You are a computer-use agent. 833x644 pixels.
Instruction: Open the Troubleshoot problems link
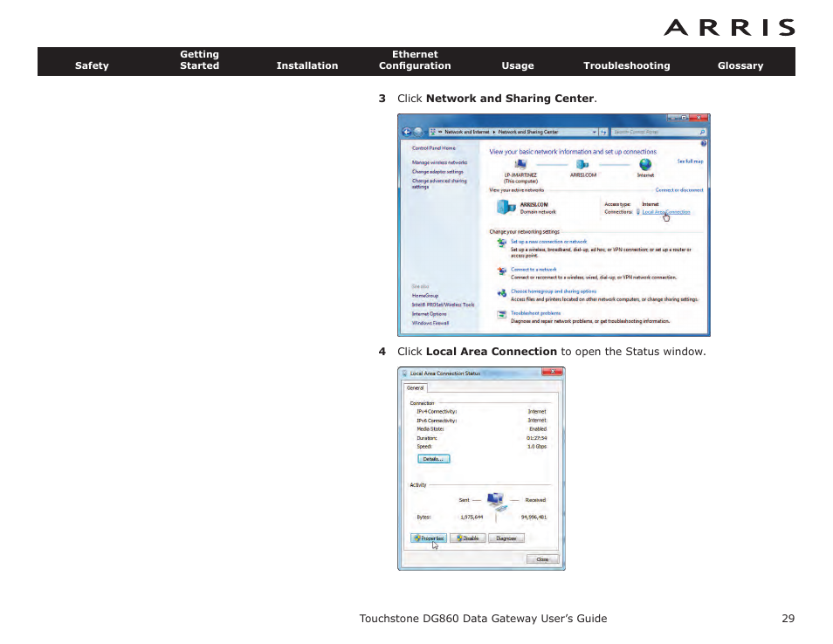tap(535, 313)
